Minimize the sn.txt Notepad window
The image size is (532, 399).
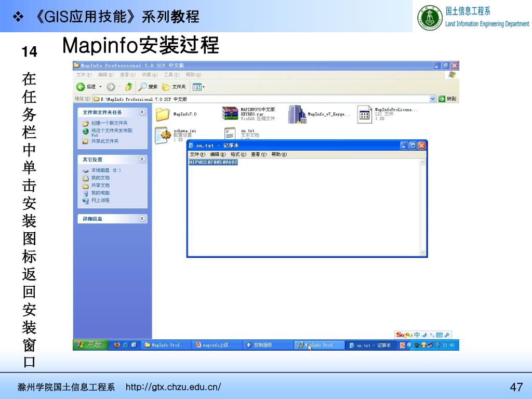tap(404, 145)
